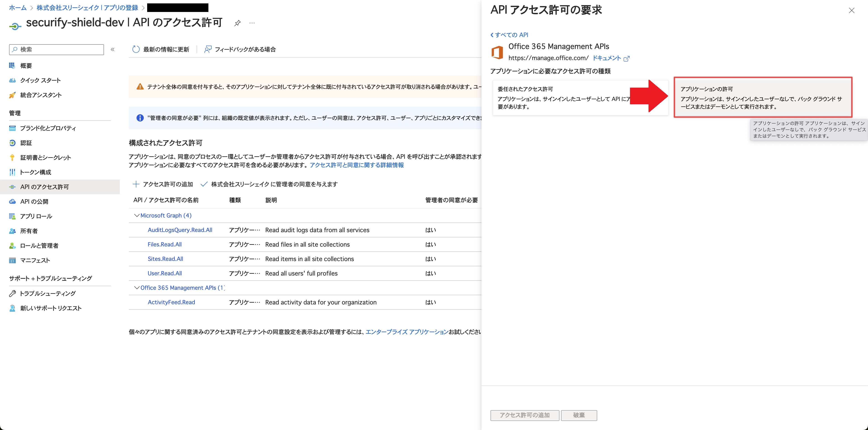Image resolution: width=868 pixels, height=430 pixels.
Task: Click the アプリ ロール icon
Action: coord(12,216)
